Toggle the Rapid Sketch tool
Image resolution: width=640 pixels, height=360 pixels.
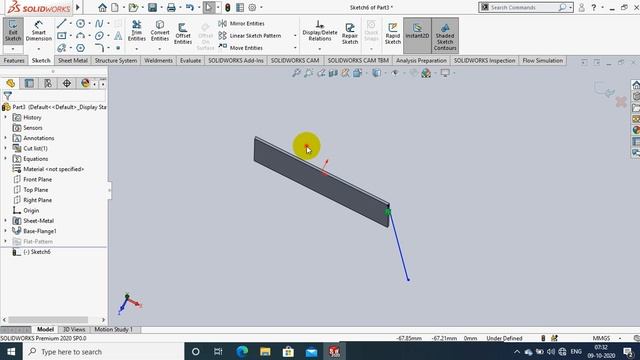pyautogui.click(x=393, y=33)
